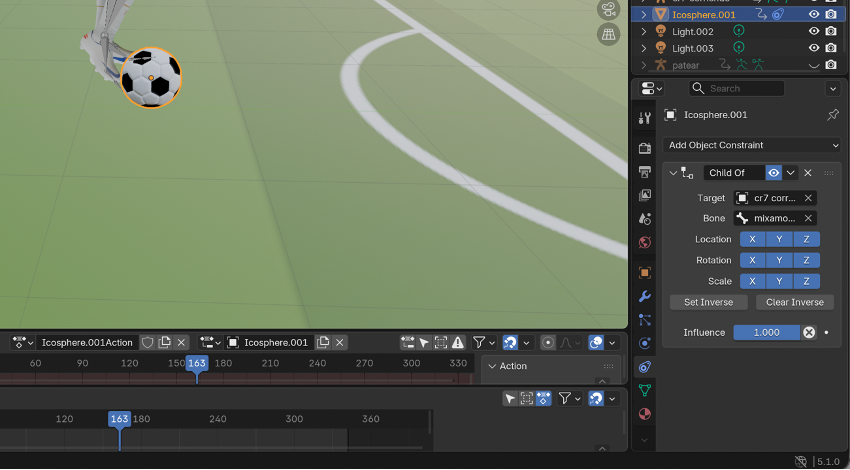Screen dimensions: 850x470
Task: Click the Light.003 light data icon
Action: point(738,48)
